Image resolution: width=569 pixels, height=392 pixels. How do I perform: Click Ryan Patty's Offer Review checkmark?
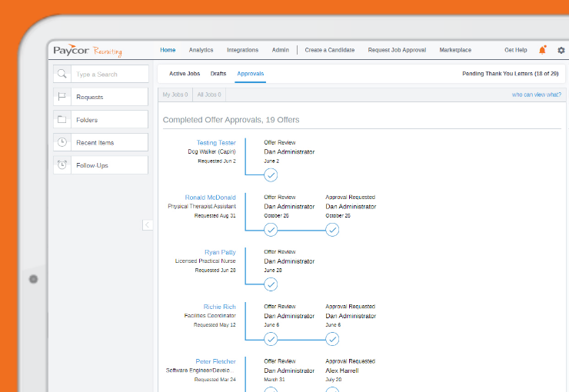[271, 284]
